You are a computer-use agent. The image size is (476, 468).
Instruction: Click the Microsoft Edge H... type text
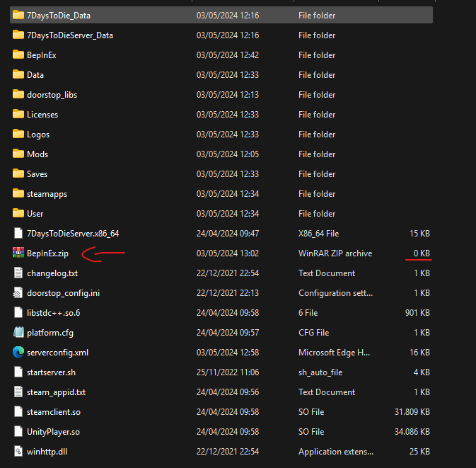tap(334, 353)
